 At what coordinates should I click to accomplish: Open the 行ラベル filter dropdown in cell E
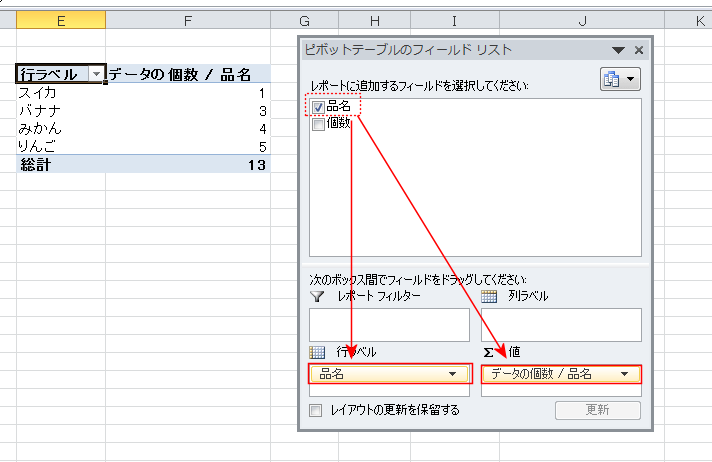point(96,74)
